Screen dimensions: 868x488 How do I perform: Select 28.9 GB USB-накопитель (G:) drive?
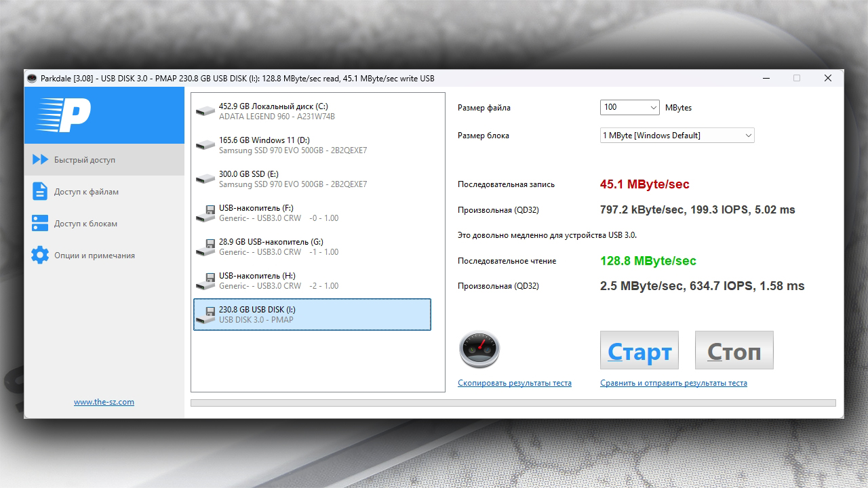tap(312, 247)
